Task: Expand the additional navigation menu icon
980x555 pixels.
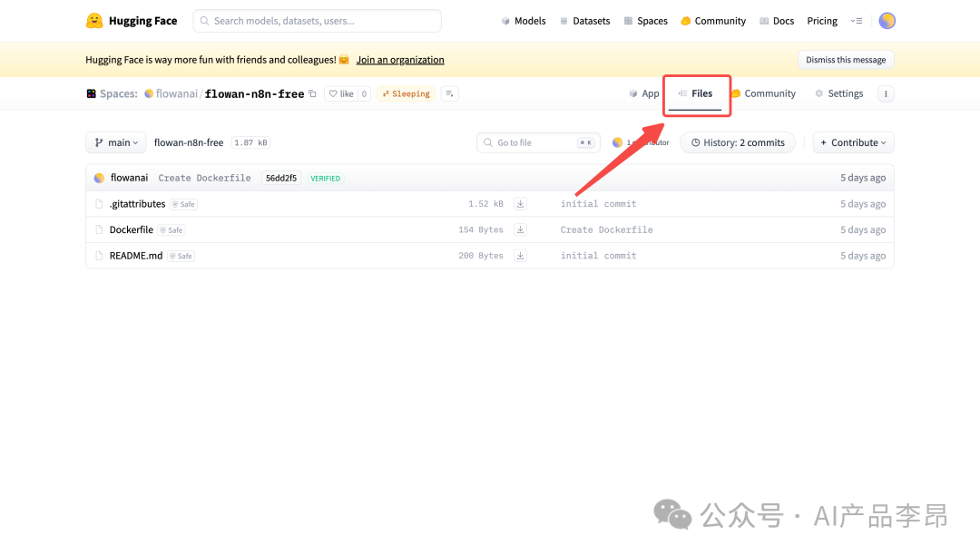Action: coord(857,21)
